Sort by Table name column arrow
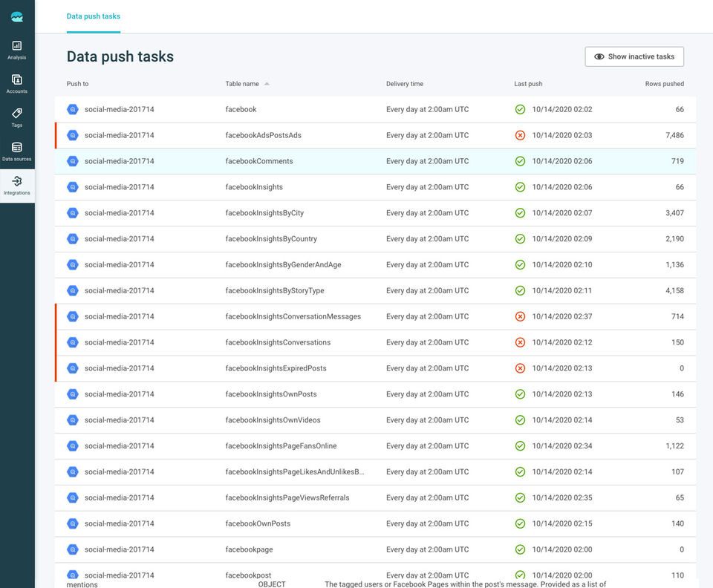Image resolution: width=713 pixels, height=588 pixels. (x=267, y=84)
